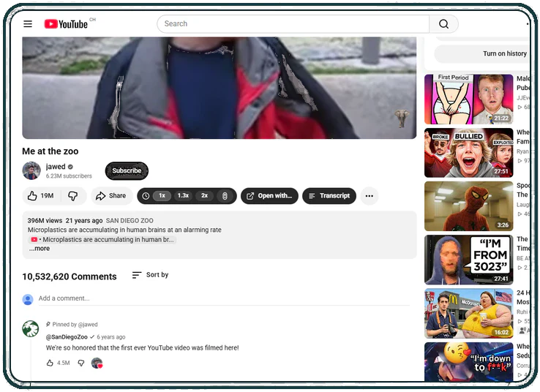Open linked Microplastics video chip
The height and width of the screenshot is (392, 540).
pyautogui.click(x=102, y=240)
